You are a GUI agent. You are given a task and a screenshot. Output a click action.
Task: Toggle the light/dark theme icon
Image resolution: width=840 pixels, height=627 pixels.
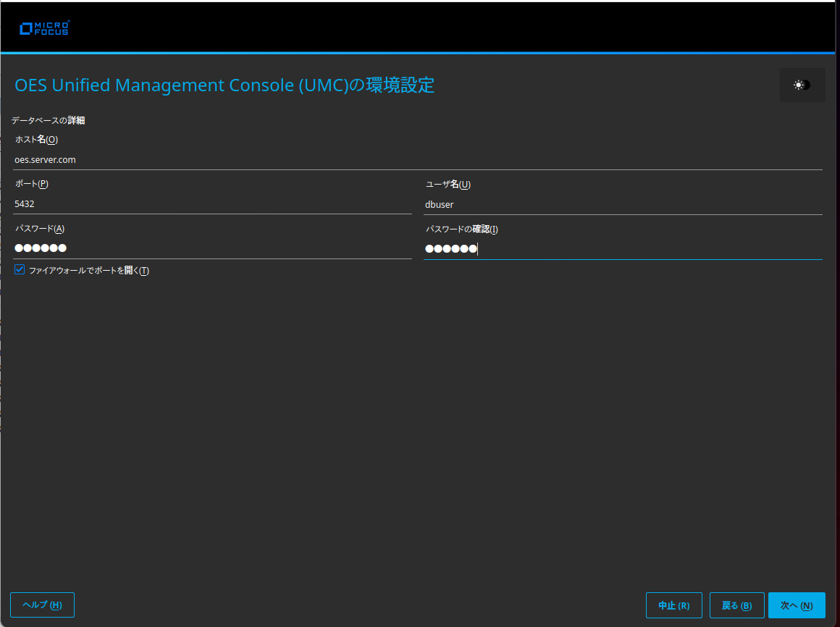[x=802, y=85]
